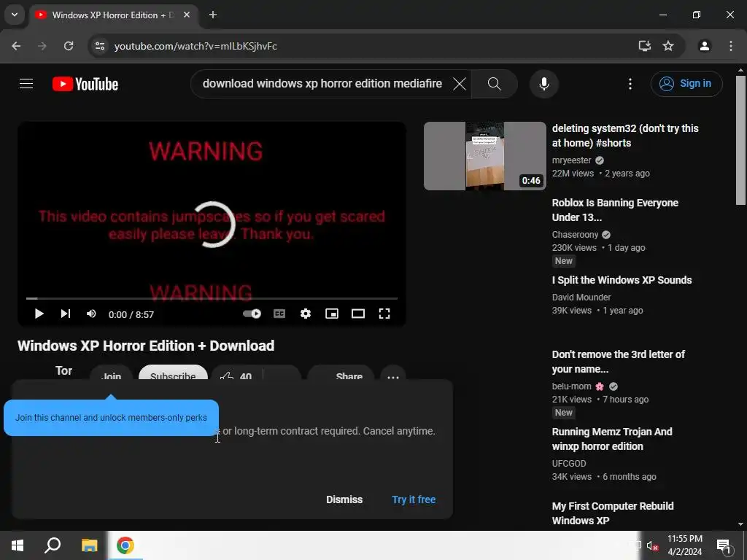Viewport: 747px width, 560px height.
Task: View site information icon in address bar
Action: click(100, 46)
